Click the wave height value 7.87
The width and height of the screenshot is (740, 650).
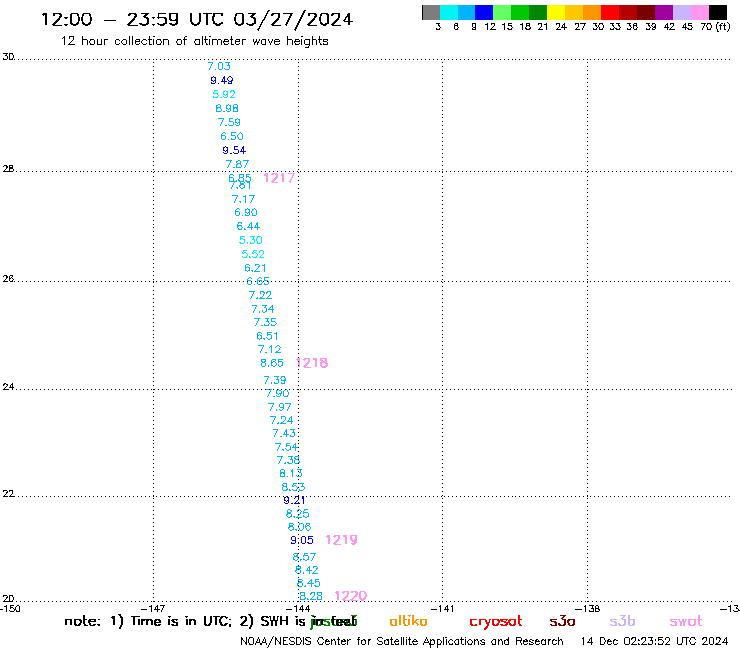coord(237,164)
